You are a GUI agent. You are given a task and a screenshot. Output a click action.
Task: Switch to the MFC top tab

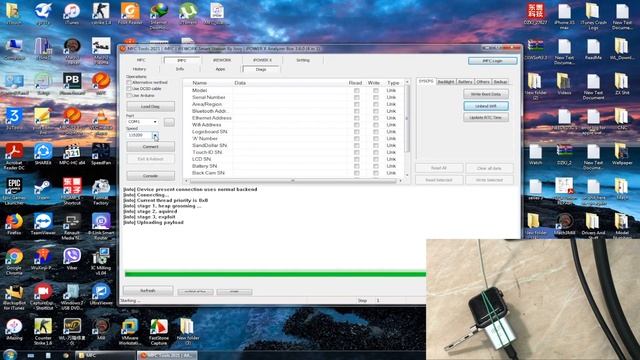pyautogui.click(x=141, y=60)
